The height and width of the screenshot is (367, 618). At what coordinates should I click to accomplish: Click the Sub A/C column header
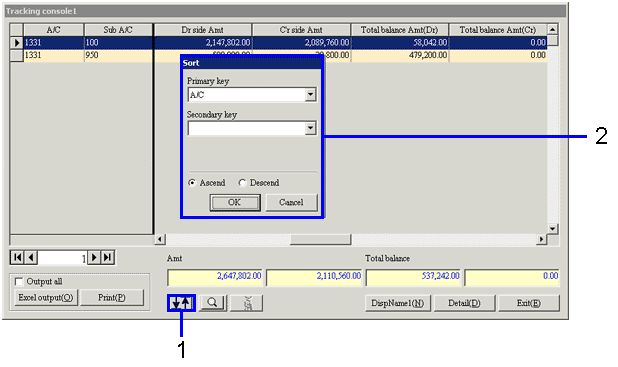click(x=118, y=30)
